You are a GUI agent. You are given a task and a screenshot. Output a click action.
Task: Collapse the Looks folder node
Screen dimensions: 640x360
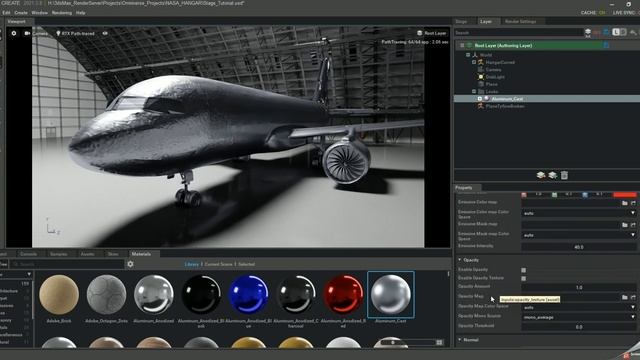point(474,91)
